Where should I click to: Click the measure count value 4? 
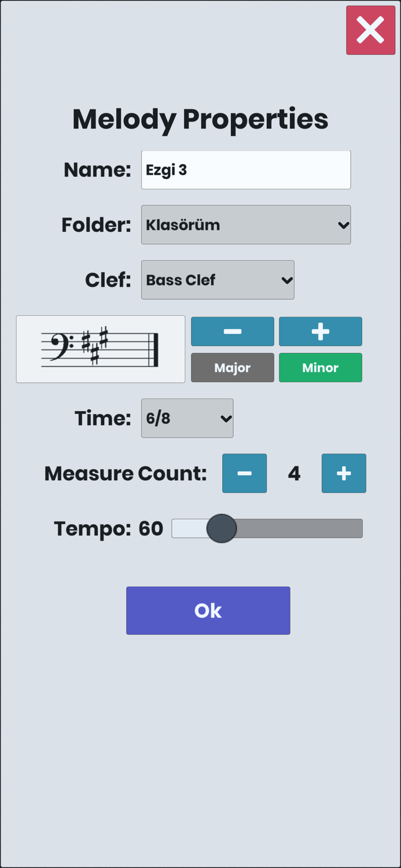(x=294, y=473)
